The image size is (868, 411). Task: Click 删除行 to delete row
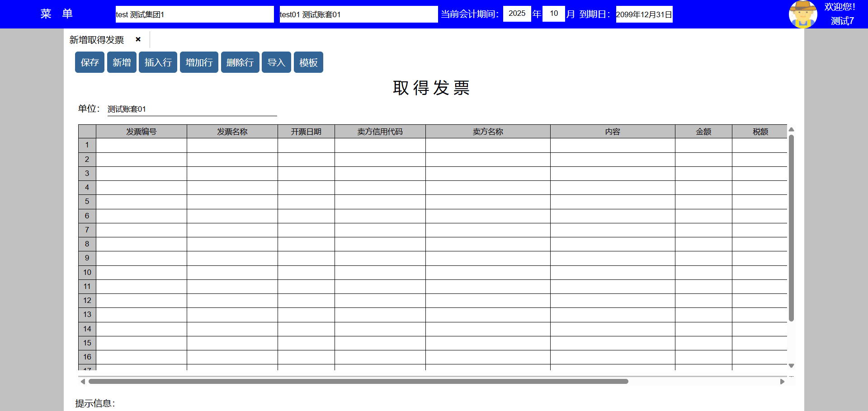240,62
